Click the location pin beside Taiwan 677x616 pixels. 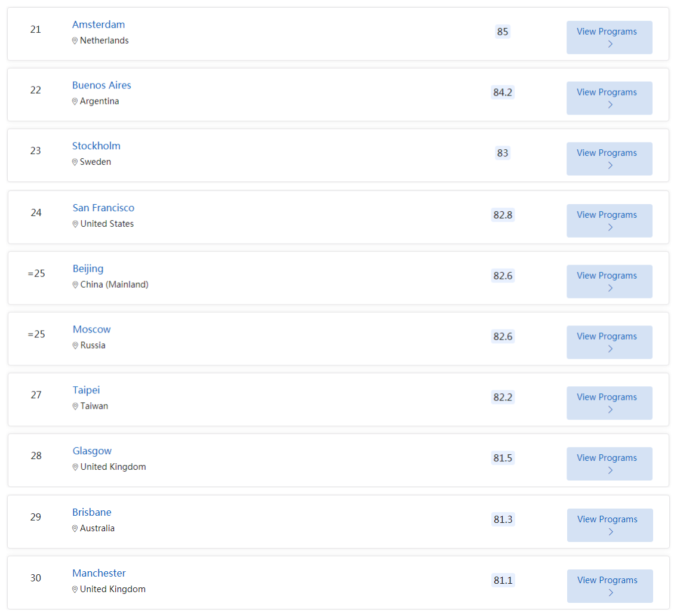pos(75,406)
